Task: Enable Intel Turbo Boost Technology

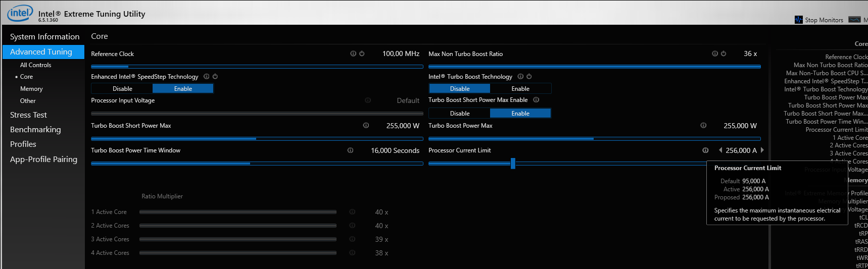Action: 520,89
